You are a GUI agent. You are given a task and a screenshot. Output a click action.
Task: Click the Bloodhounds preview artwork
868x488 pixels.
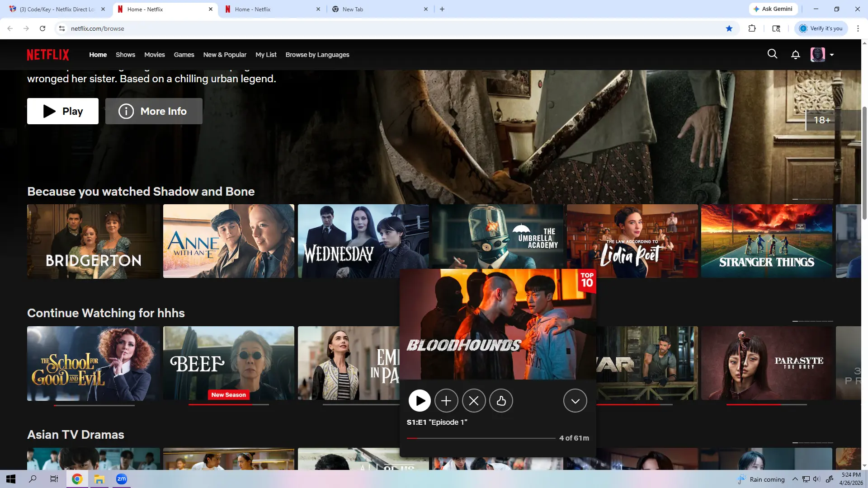click(498, 324)
